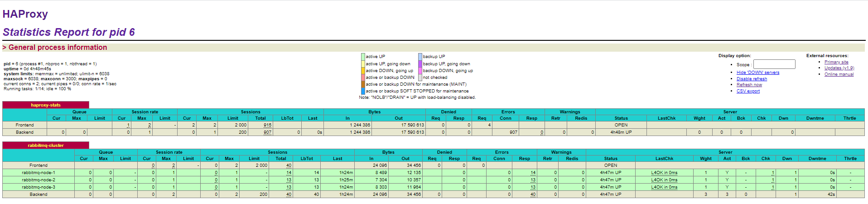Open the Updates (v1.9) link

pos(839,68)
